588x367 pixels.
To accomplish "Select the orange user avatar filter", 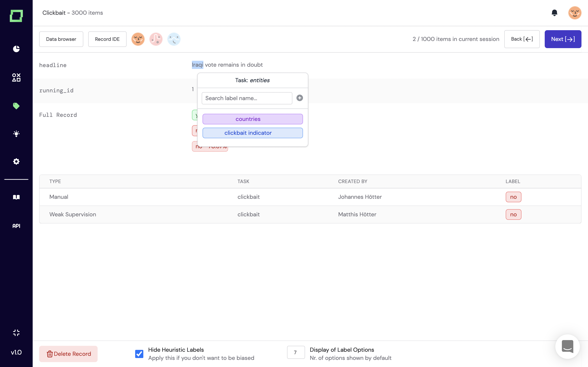I will (x=138, y=39).
